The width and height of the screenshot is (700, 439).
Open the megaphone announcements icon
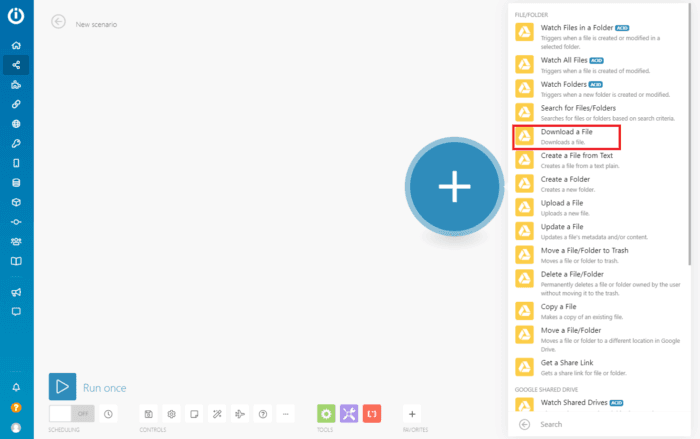[x=16, y=292]
